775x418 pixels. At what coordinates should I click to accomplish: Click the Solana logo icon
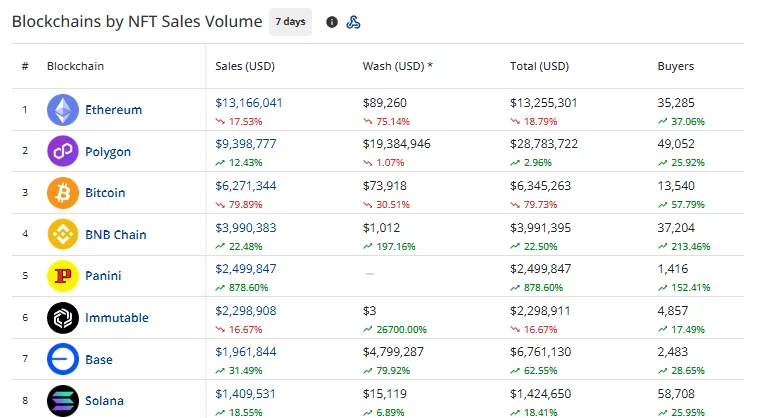(63, 401)
